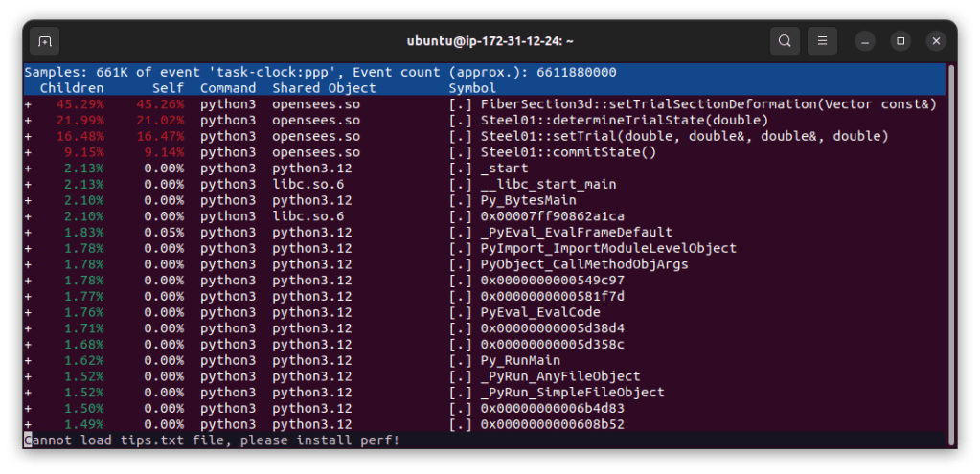Screen dimensions: 980x474
Task: Expand the _PyEval_EvalFrameDefault row
Action: tap(28, 233)
